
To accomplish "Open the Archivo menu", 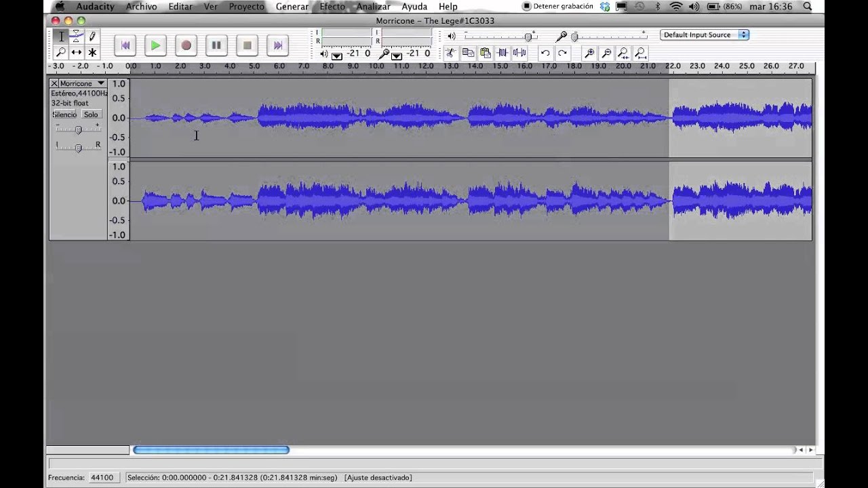I will 141,7.
